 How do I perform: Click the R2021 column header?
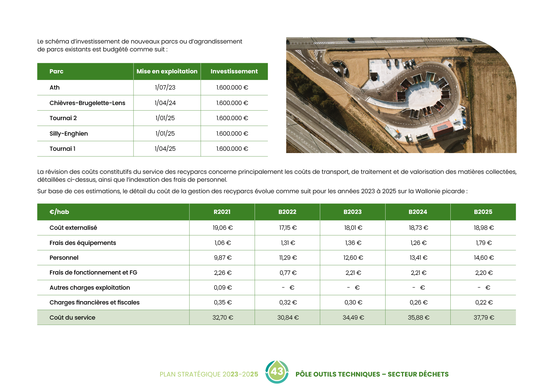(x=222, y=212)
